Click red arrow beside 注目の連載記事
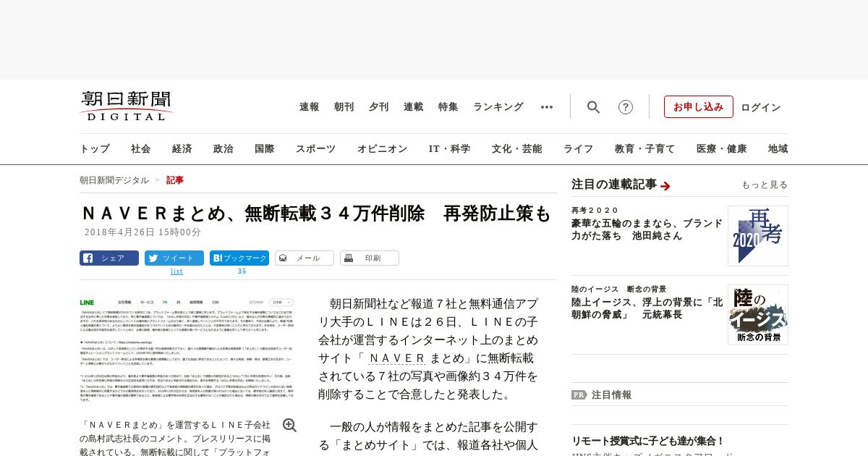868x456 pixels. 665,186
